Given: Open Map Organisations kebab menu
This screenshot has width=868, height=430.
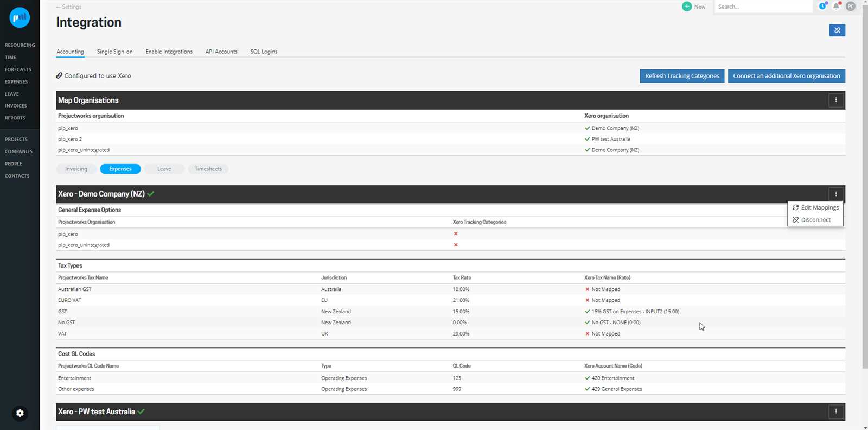Looking at the screenshot, I should coord(836,100).
